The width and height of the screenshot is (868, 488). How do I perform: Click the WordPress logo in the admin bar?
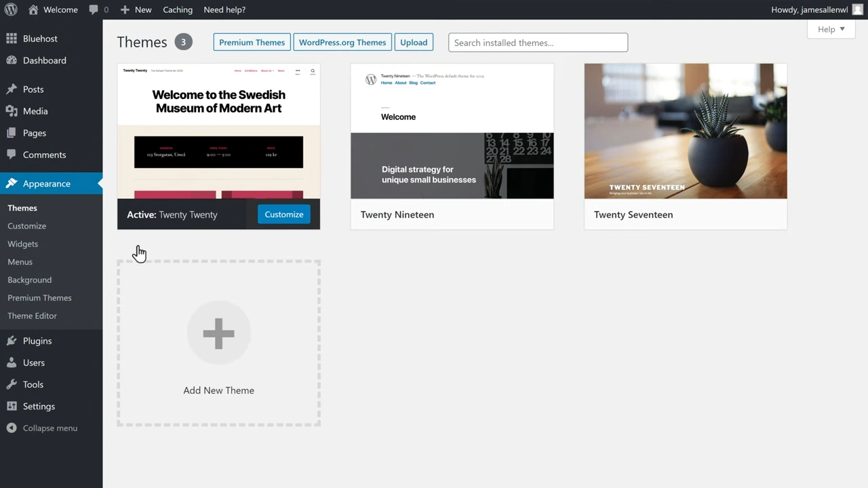[x=10, y=9]
